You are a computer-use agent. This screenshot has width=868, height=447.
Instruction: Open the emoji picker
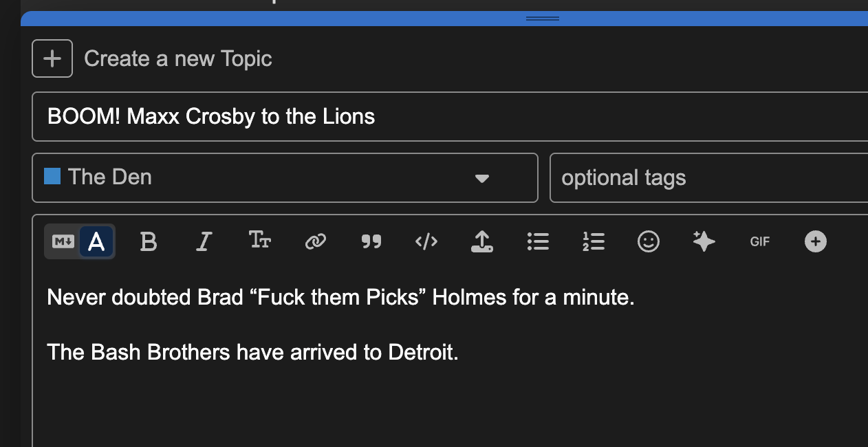pyautogui.click(x=649, y=241)
